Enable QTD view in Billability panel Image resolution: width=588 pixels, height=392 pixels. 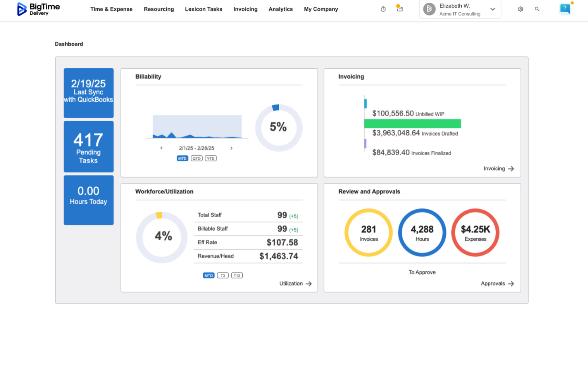coord(196,158)
